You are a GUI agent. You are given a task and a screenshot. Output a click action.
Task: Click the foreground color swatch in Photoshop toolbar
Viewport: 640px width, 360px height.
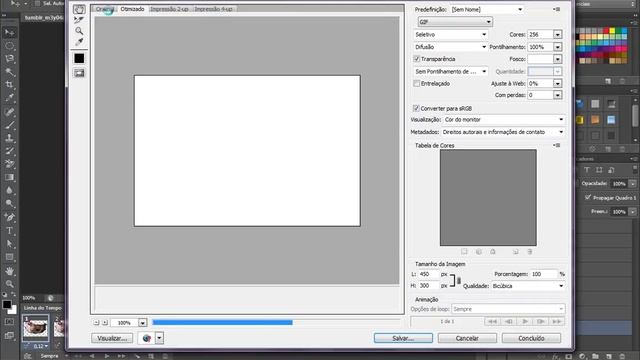[7, 304]
